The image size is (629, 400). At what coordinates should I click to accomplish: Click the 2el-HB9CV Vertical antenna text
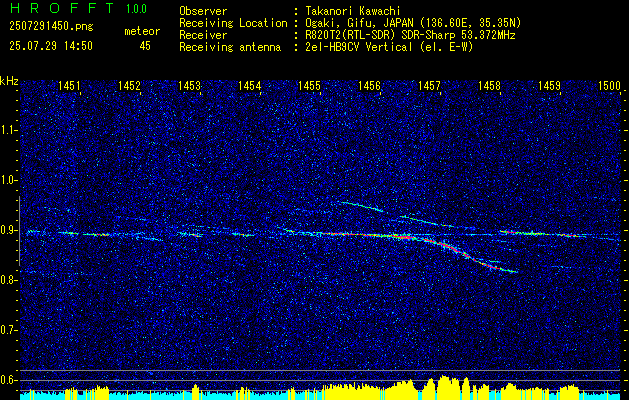tap(389, 47)
